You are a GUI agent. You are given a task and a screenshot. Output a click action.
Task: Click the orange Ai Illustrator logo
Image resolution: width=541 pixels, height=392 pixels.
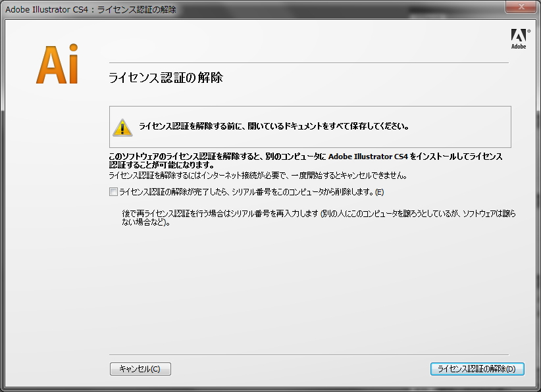point(57,64)
